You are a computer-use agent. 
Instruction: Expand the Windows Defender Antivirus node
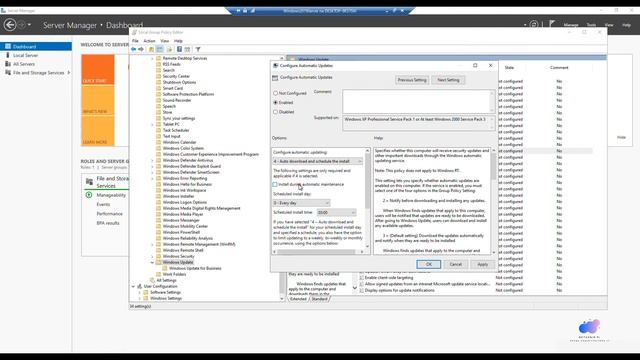152,160
